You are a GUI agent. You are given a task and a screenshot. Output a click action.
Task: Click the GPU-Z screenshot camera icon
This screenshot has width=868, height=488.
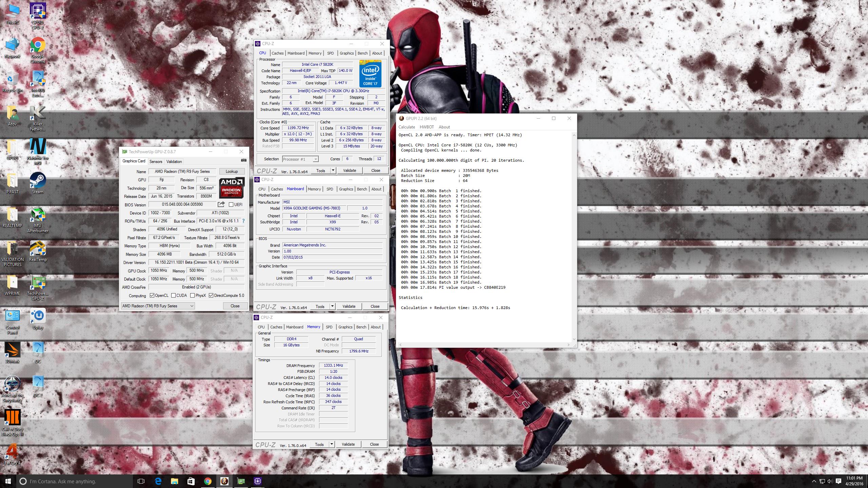tap(243, 160)
